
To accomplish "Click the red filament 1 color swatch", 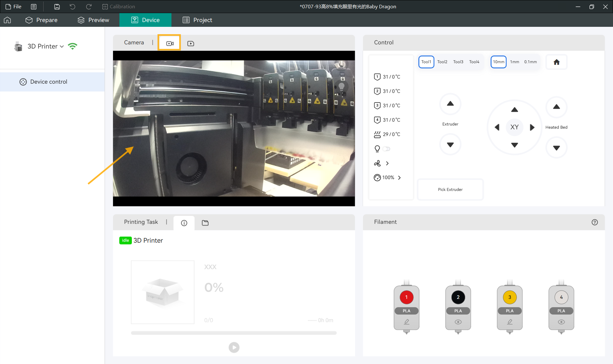I will pyautogui.click(x=406, y=297).
